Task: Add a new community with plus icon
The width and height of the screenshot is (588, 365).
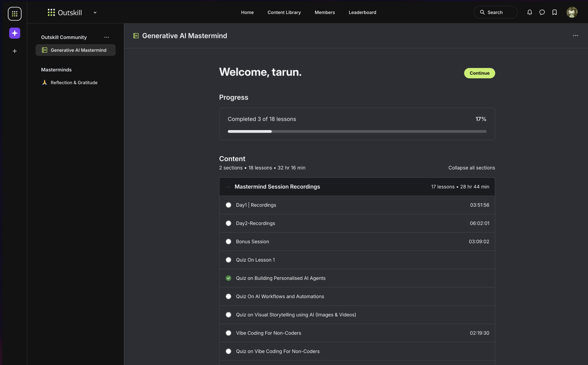Action: tap(14, 51)
